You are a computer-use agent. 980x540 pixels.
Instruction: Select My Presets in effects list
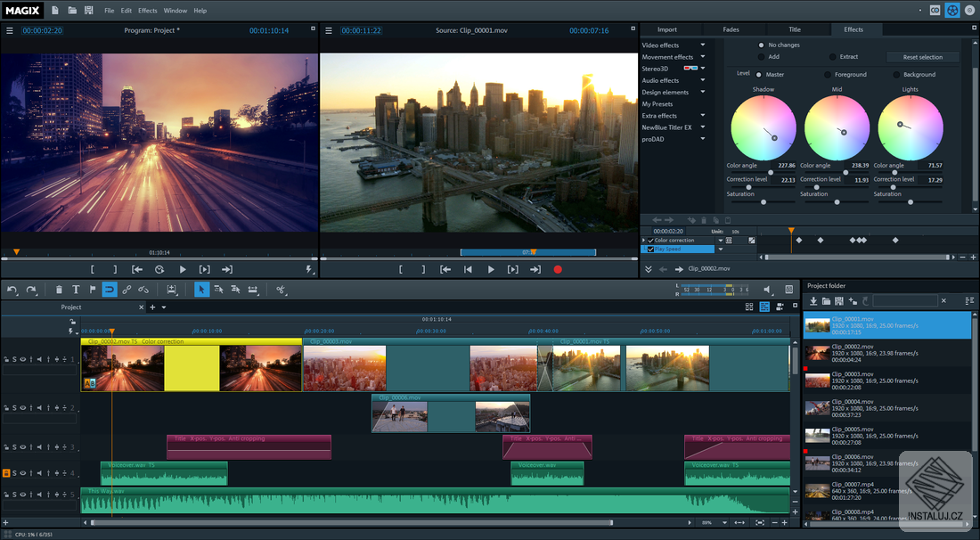(657, 104)
